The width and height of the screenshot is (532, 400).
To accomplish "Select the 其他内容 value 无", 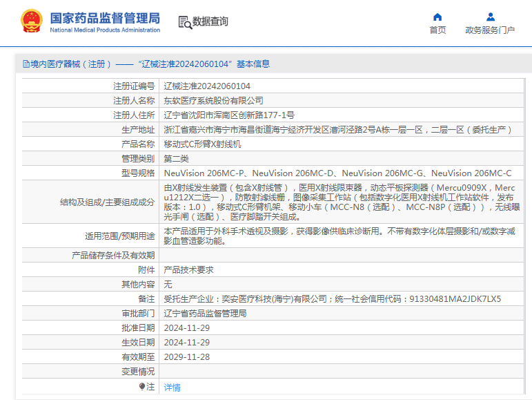I will [x=168, y=285].
